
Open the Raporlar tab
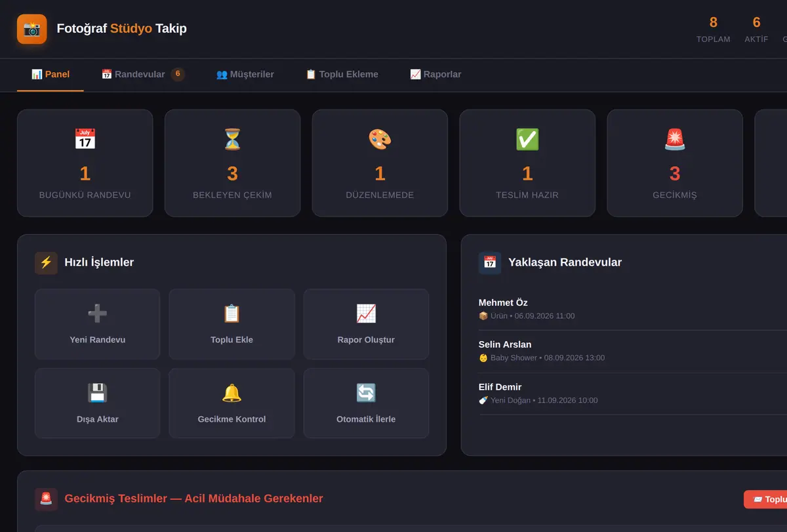tap(435, 75)
